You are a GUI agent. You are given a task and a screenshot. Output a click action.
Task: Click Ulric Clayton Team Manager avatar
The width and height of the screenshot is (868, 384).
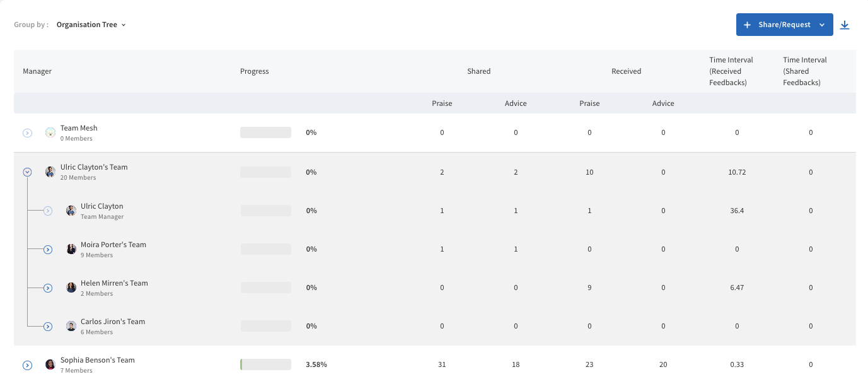[x=71, y=211]
